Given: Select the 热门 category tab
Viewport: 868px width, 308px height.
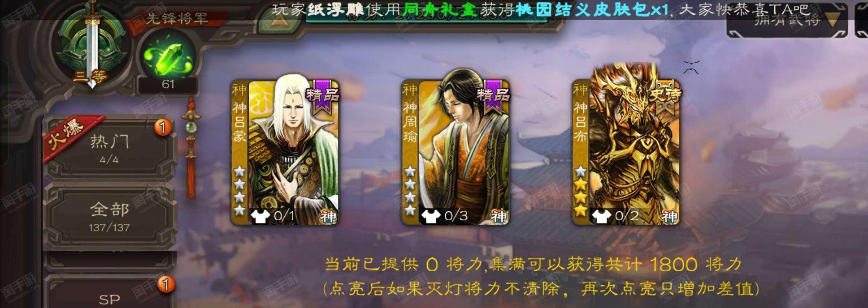Looking at the screenshot, I should 109,148.
